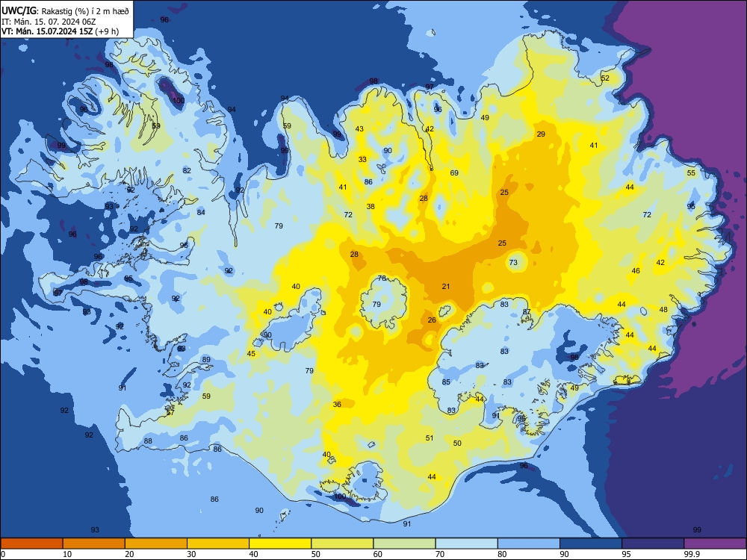Click the '85' humidity value on the map
747x560 pixels.
click(446, 382)
